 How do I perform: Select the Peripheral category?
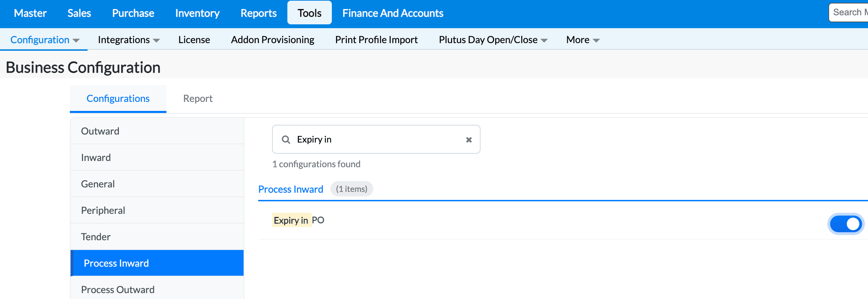pos(103,210)
